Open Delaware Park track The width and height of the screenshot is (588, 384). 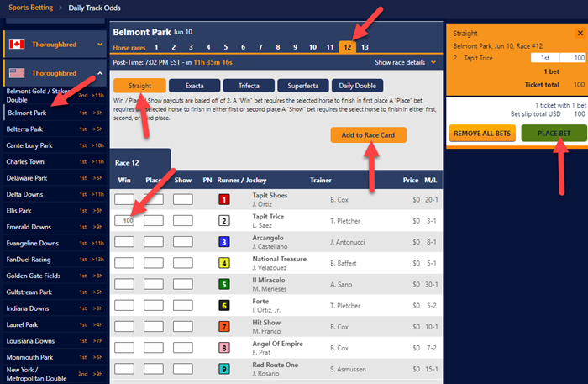(55, 178)
